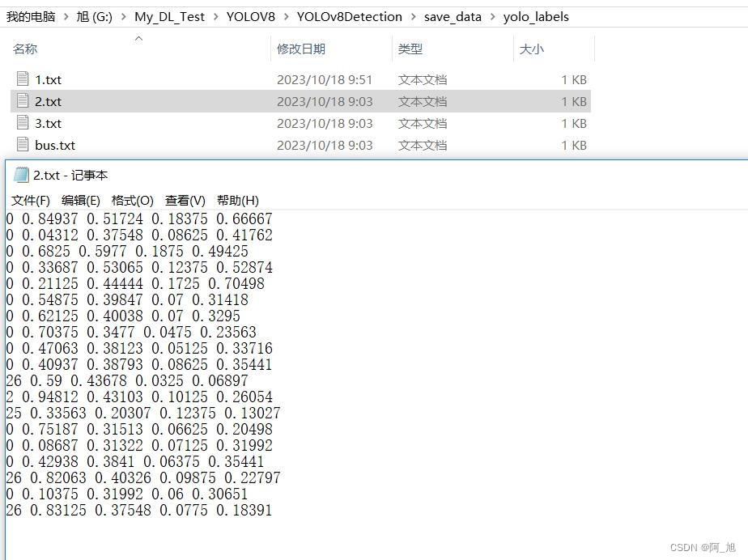This screenshot has height=560, width=748.
Task: Go to 旭 (G:) drive breadcrumb
Action: tap(95, 17)
